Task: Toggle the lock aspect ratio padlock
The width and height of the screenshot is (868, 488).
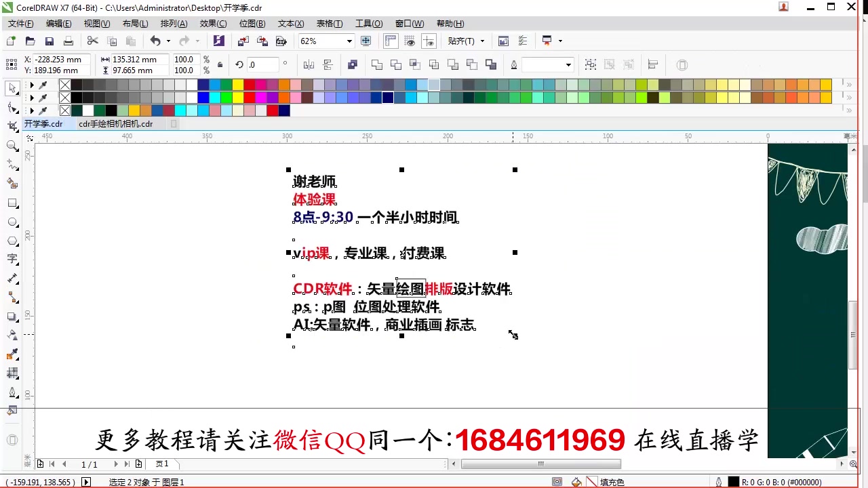Action: (219, 64)
